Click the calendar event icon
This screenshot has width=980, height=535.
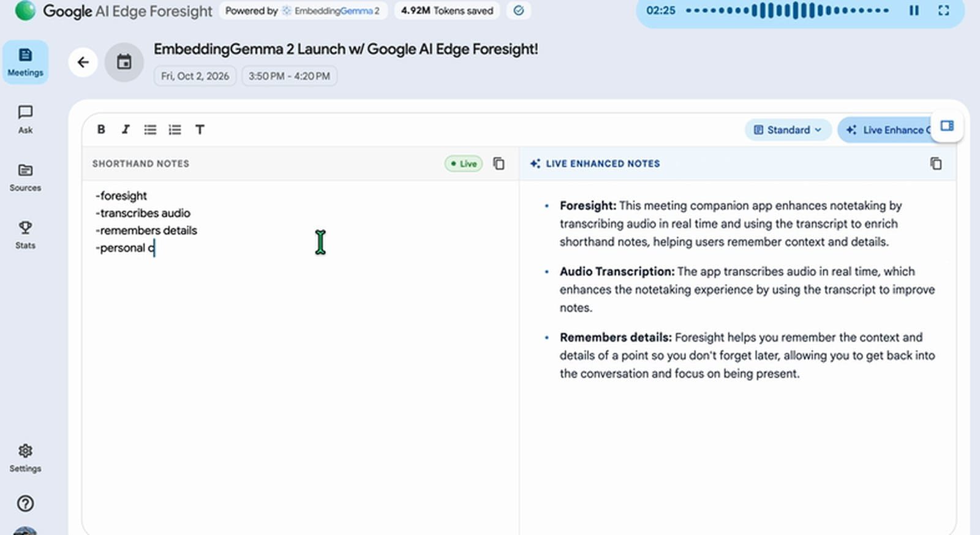point(124,62)
